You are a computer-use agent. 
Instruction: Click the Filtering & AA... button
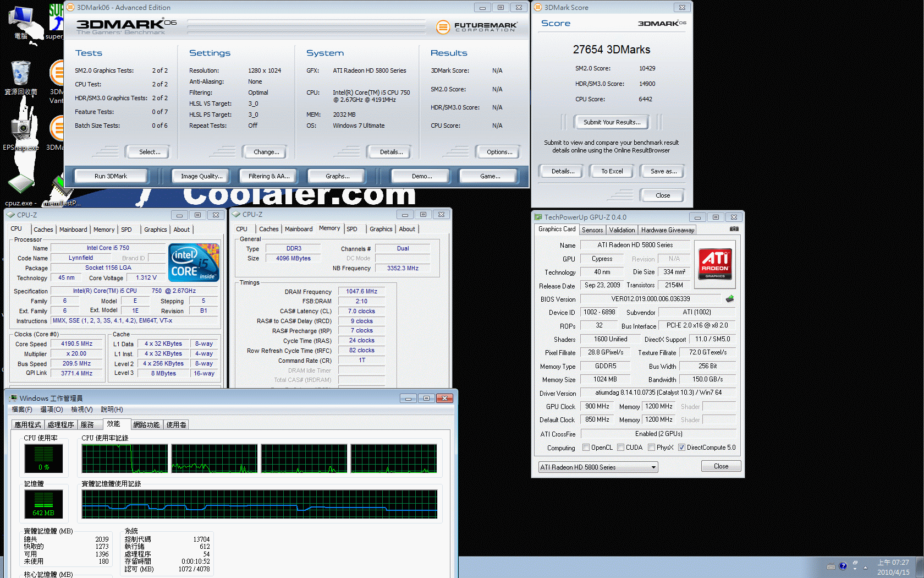click(269, 176)
